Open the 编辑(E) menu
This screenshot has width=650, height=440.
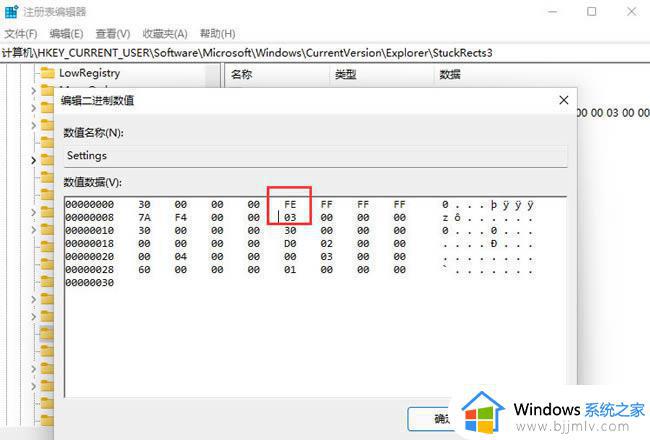pos(66,34)
